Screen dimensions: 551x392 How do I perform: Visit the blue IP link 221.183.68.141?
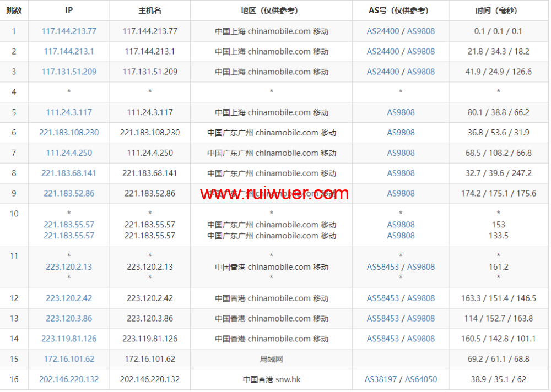point(69,173)
